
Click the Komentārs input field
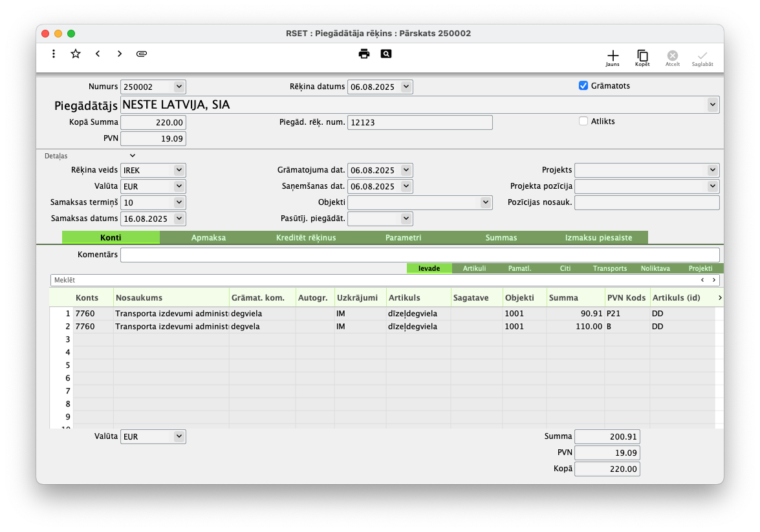point(419,255)
